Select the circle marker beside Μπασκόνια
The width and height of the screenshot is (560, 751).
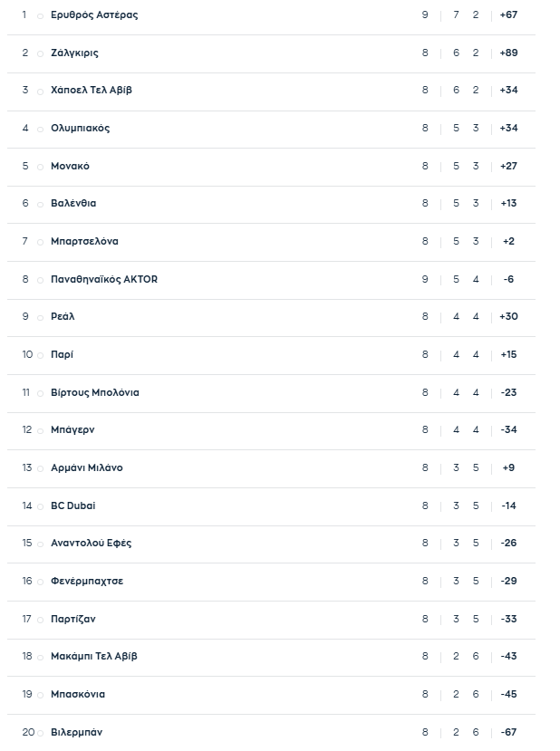(40, 695)
